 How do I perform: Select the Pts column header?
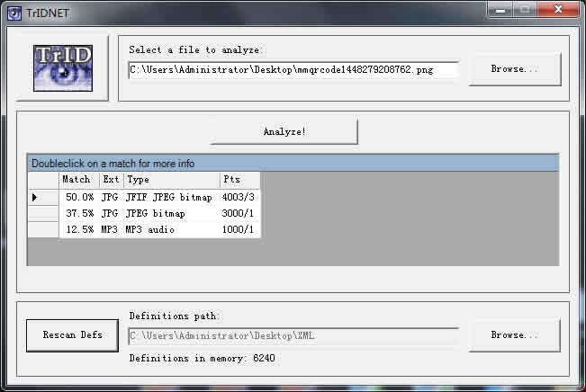pos(239,180)
